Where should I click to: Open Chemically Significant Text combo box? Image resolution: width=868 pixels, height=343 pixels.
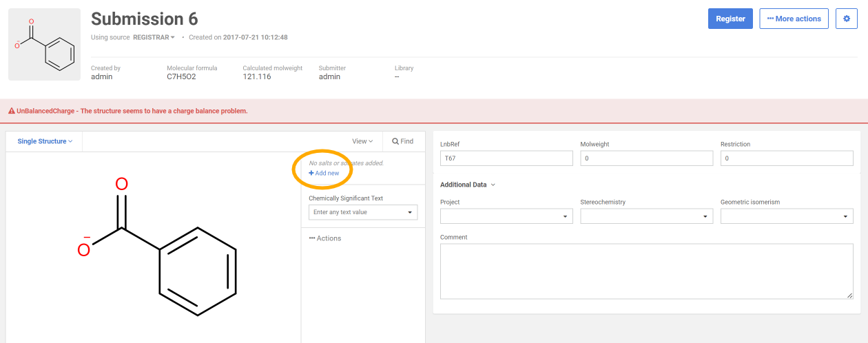click(x=362, y=212)
